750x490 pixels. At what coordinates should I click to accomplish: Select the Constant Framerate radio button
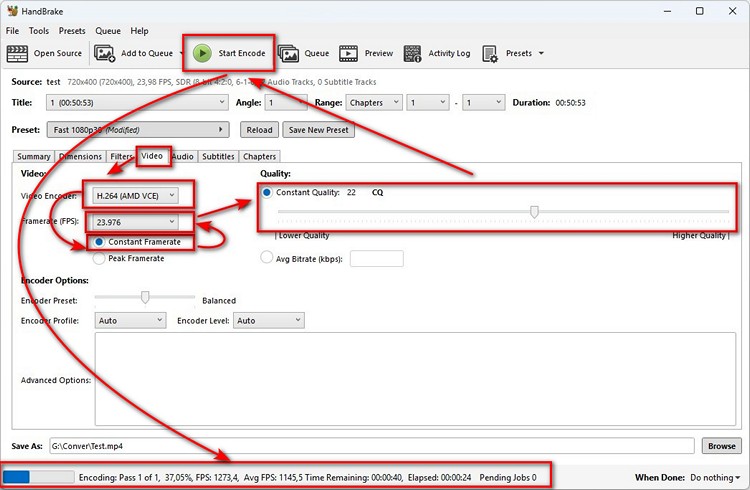pyautogui.click(x=99, y=242)
